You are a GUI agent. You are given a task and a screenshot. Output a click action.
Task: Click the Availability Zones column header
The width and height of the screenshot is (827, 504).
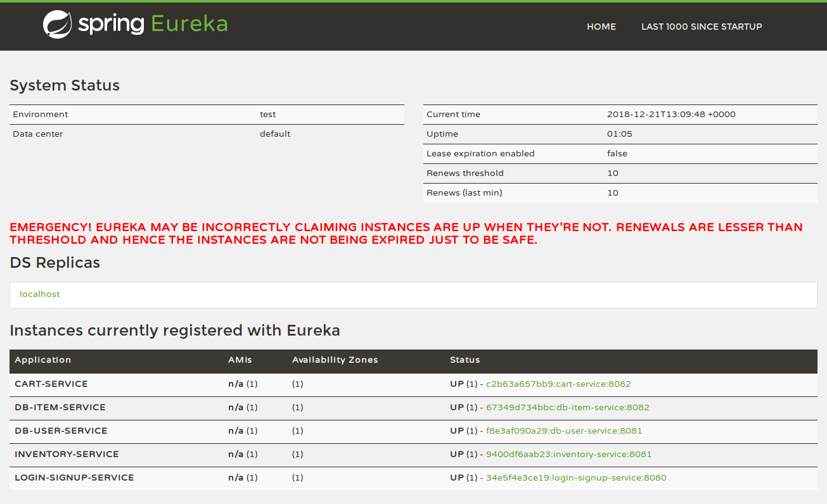tap(335, 360)
